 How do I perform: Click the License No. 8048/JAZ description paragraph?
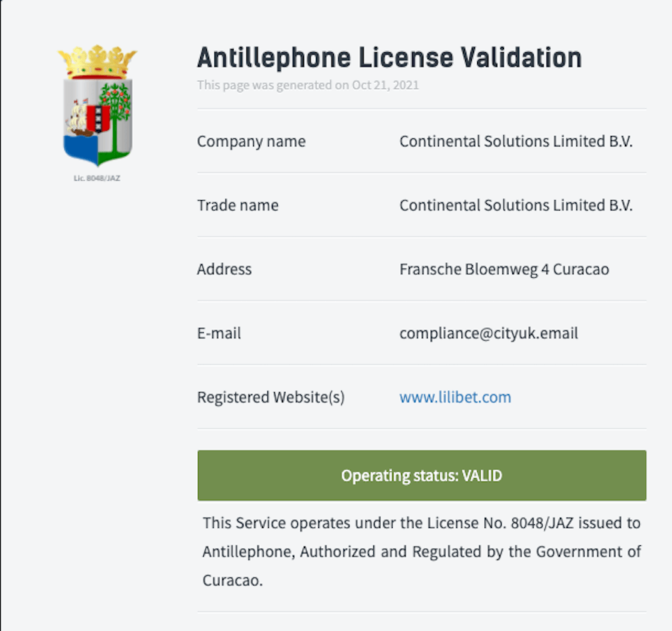point(422,552)
